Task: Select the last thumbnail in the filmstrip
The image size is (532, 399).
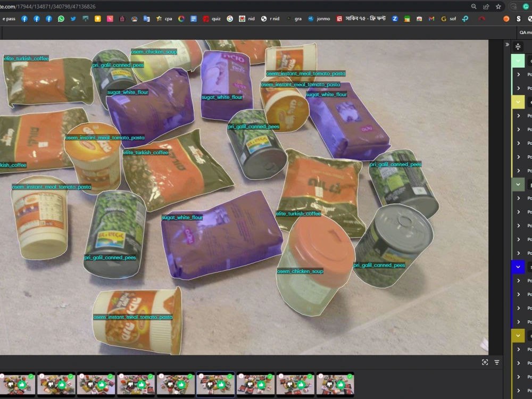Action: [335, 385]
